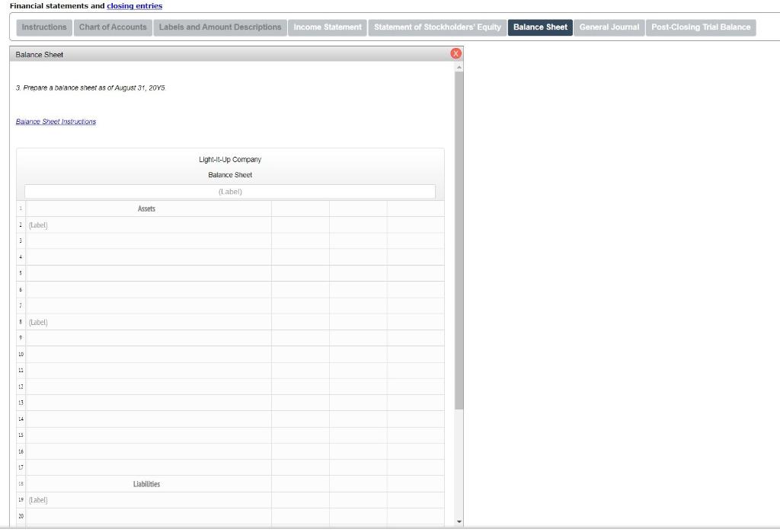Switch to Labels and Amount Descriptions tab
The image size is (780, 532).
coord(219,27)
